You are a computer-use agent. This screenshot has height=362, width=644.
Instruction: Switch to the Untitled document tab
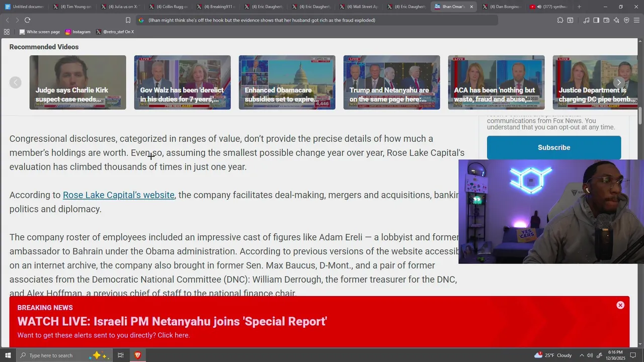24,7
